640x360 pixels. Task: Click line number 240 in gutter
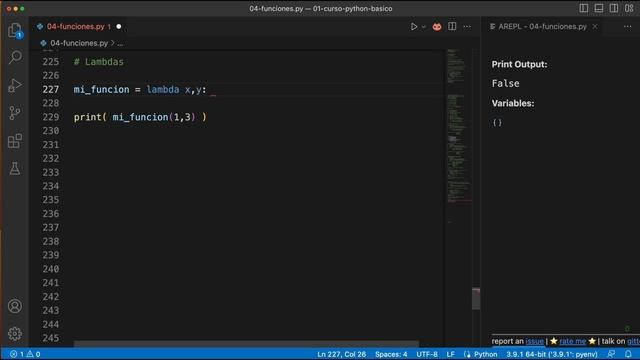51,269
